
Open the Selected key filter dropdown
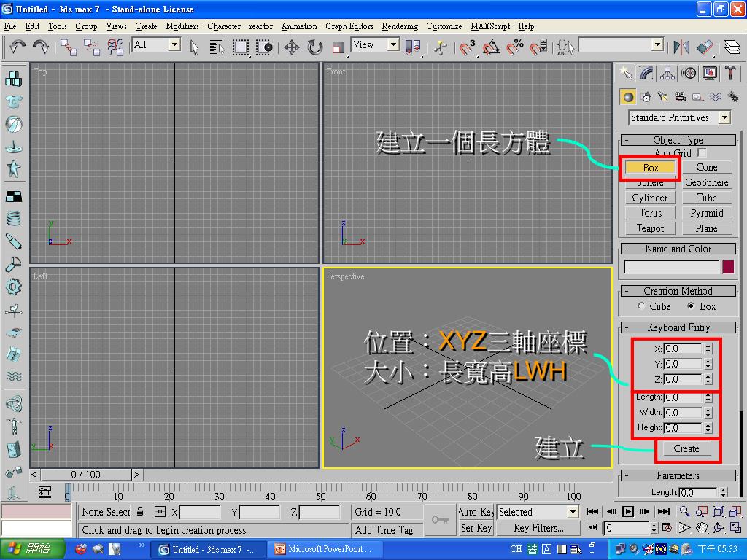pos(573,512)
